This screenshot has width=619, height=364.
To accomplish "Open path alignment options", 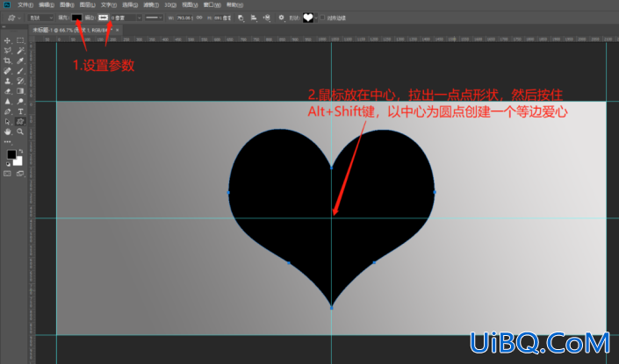I will tap(254, 18).
